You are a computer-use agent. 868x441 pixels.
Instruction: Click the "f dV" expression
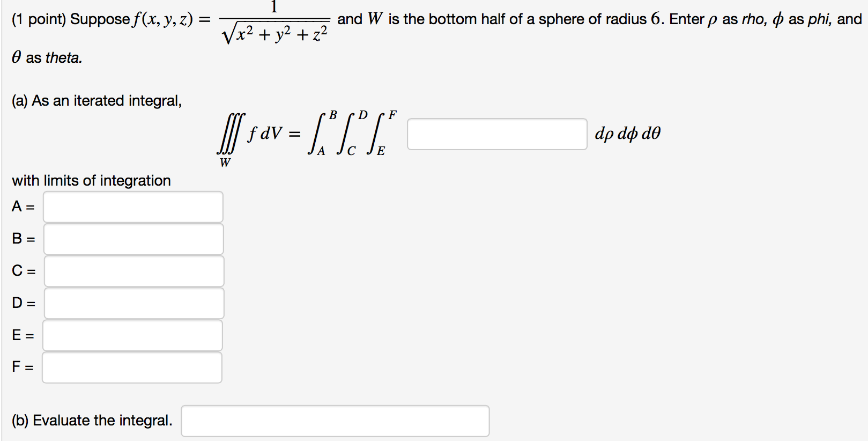coord(264,133)
